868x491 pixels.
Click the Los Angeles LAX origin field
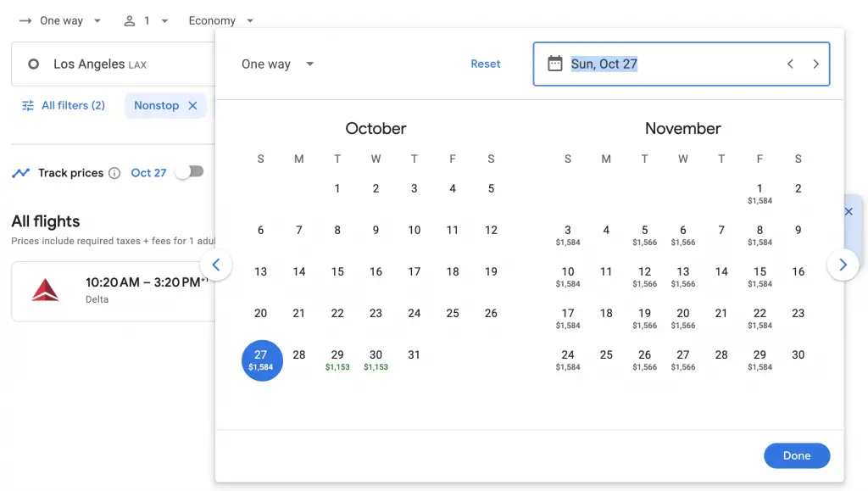(110, 64)
